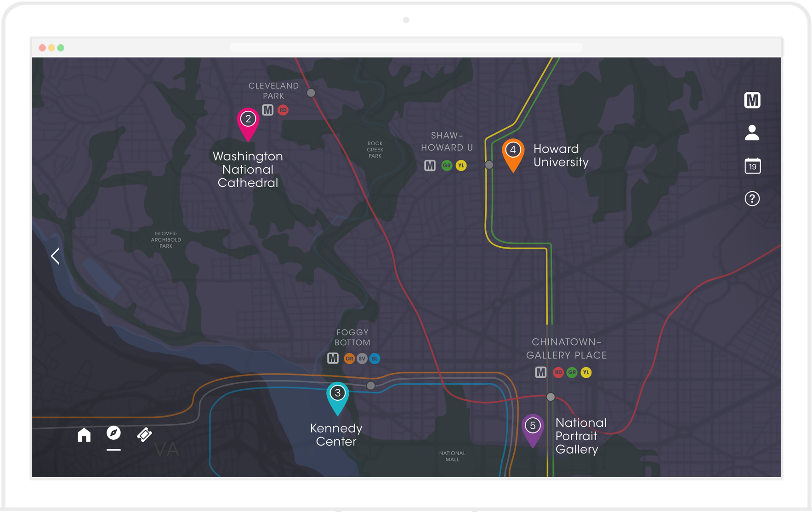
Task: Open the help question mark icon
Action: pyautogui.click(x=752, y=199)
